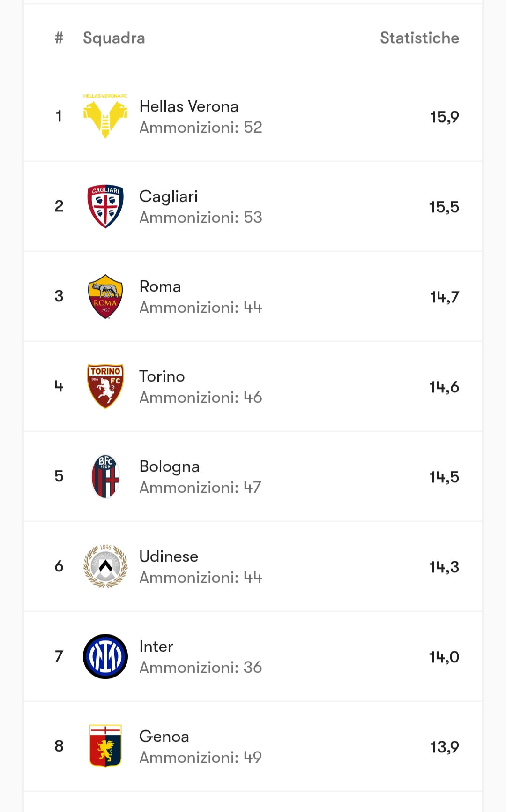Image resolution: width=506 pixels, height=812 pixels.
Task: Open the Inter circular logo
Action: [105, 656]
